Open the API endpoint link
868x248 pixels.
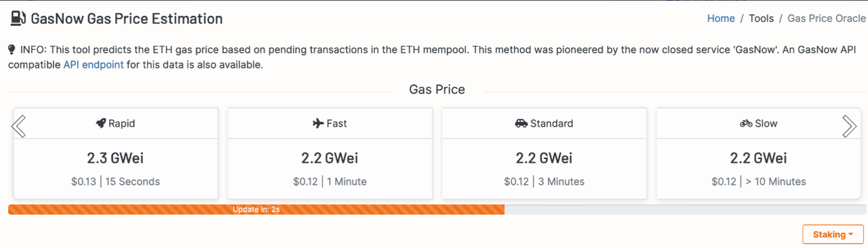tap(94, 65)
